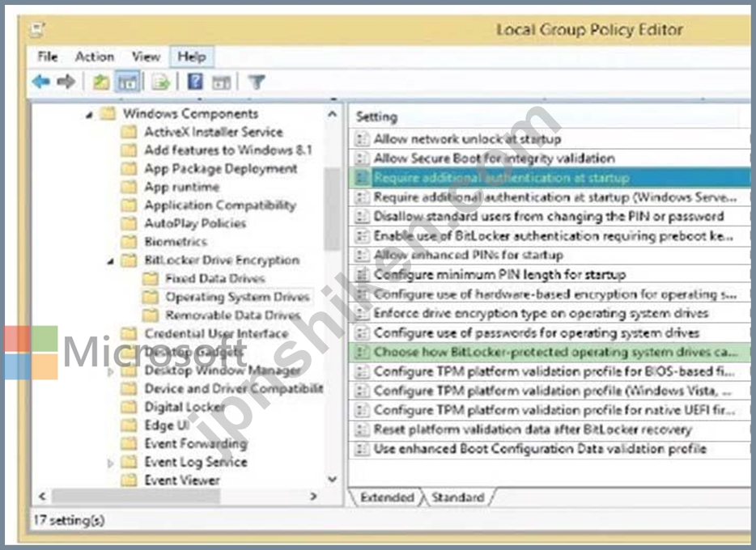Click the folder icon of ActiveX Installer Service
This screenshot has height=550, width=756.
[x=129, y=132]
